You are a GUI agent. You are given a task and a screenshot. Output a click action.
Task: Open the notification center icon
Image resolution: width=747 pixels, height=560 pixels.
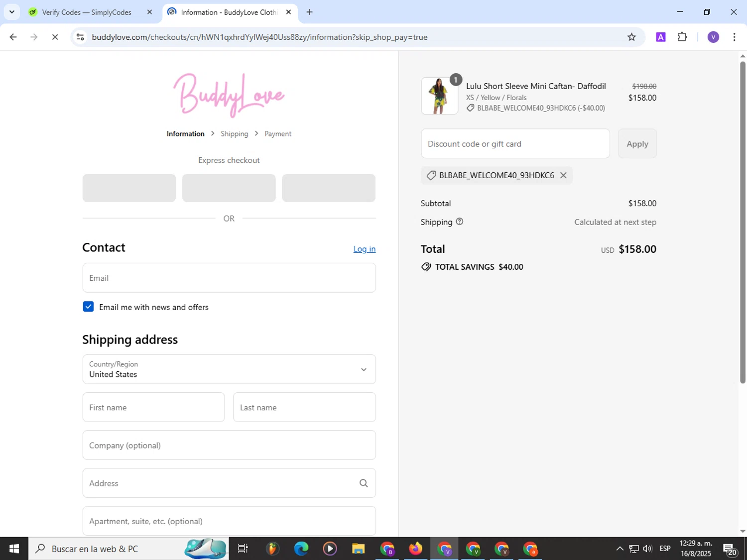(730, 549)
